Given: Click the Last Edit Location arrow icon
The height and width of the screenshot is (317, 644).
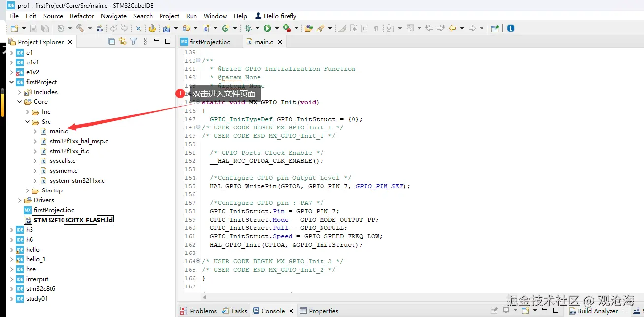Looking at the screenshot, I should tap(429, 29).
